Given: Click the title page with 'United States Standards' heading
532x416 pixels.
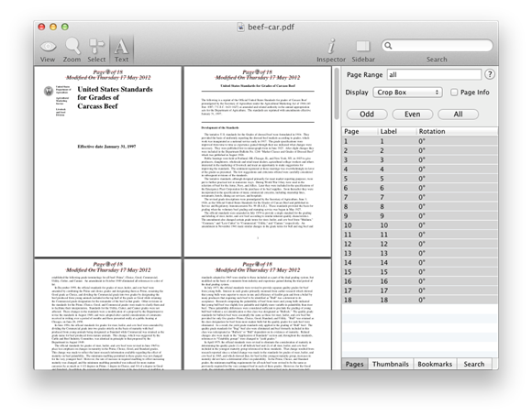Looking at the screenshot, I should point(108,161).
